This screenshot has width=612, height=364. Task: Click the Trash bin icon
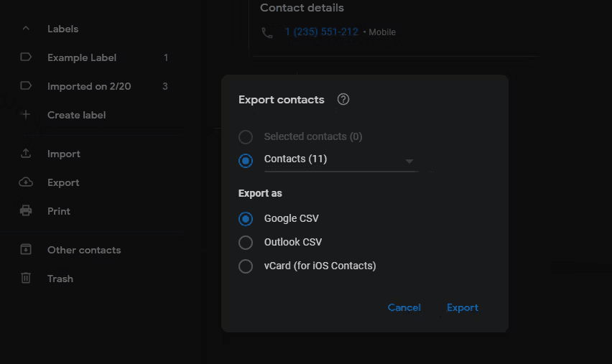[26, 278]
